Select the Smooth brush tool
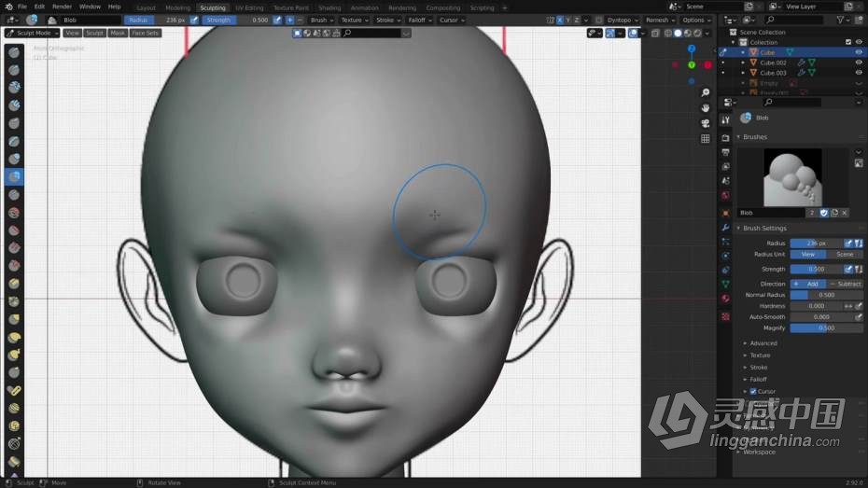The width and height of the screenshot is (868, 488). tap(14, 213)
